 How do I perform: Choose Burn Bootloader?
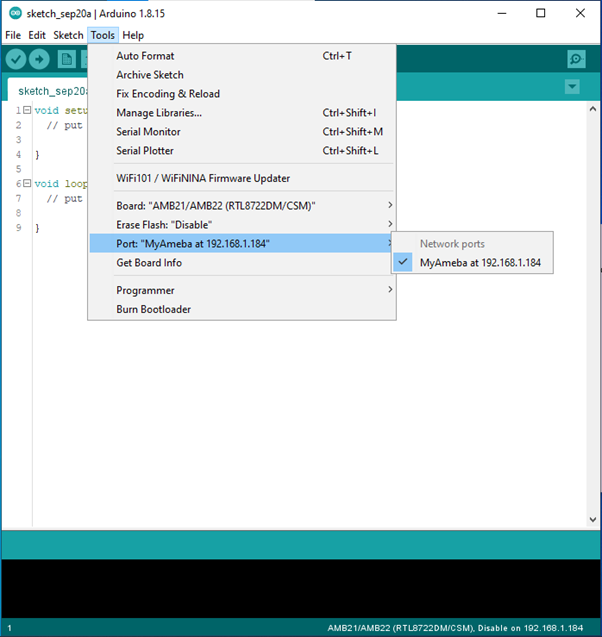point(242,309)
